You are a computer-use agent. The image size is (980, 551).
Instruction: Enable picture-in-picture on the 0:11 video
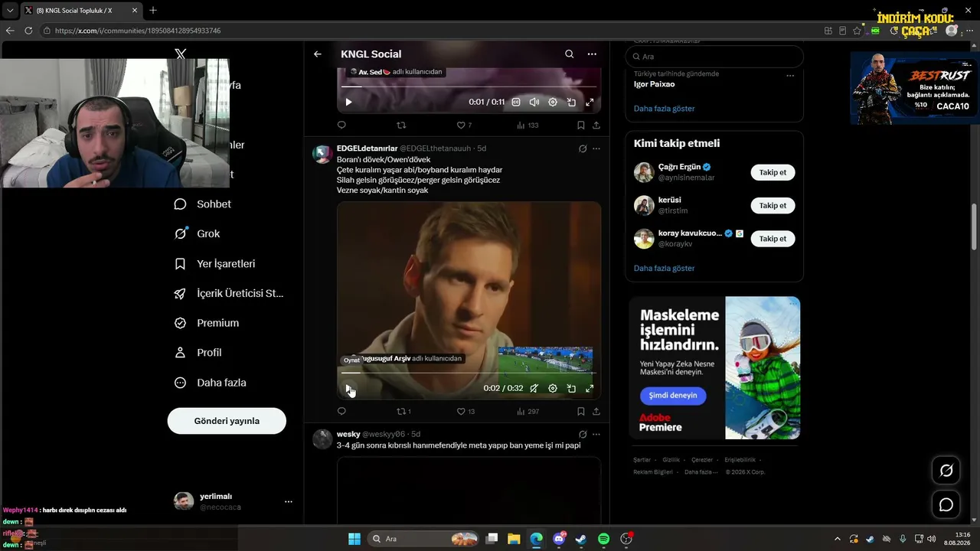click(x=571, y=102)
